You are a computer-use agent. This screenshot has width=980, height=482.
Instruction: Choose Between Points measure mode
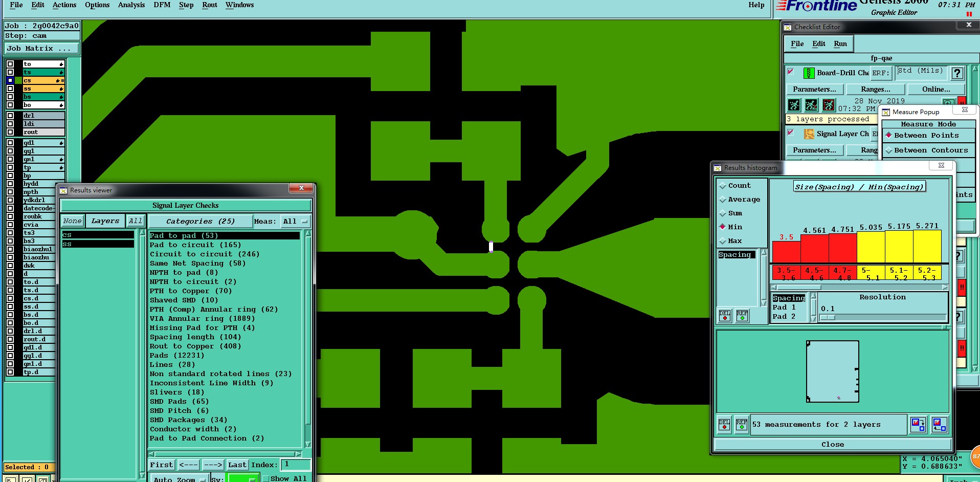[x=928, y=136]
